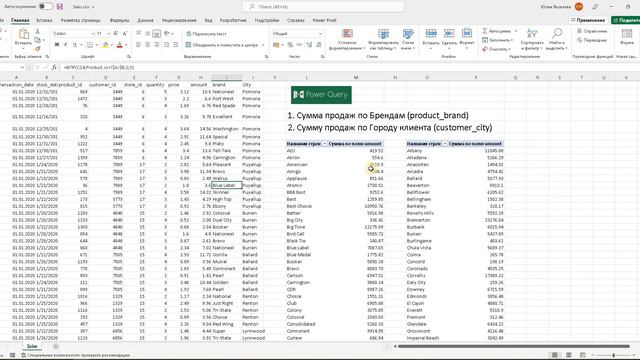Image resolution: width=640 pixels, height=360 pixels.
Task: Click the Percent style icon
Action: pos(290,45)
